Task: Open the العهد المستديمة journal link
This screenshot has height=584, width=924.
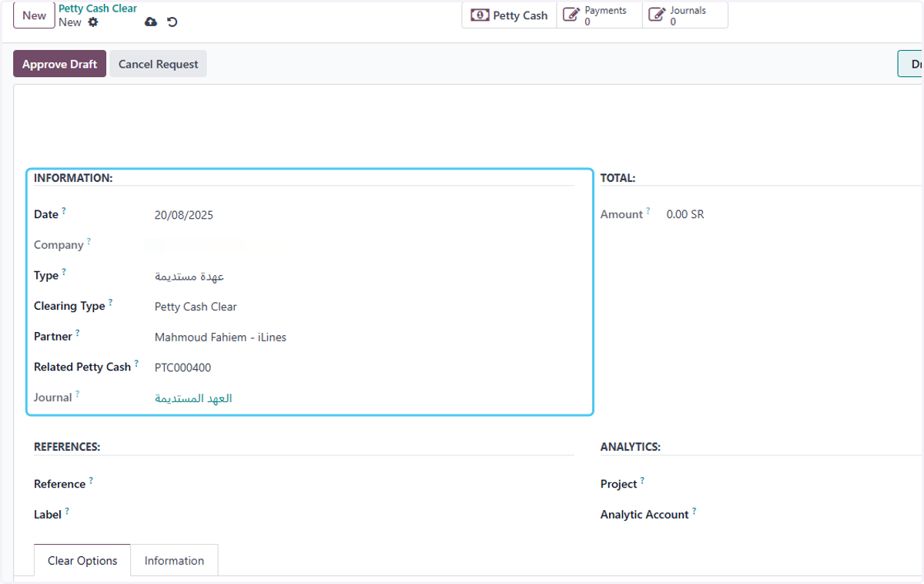Action: 193,398
